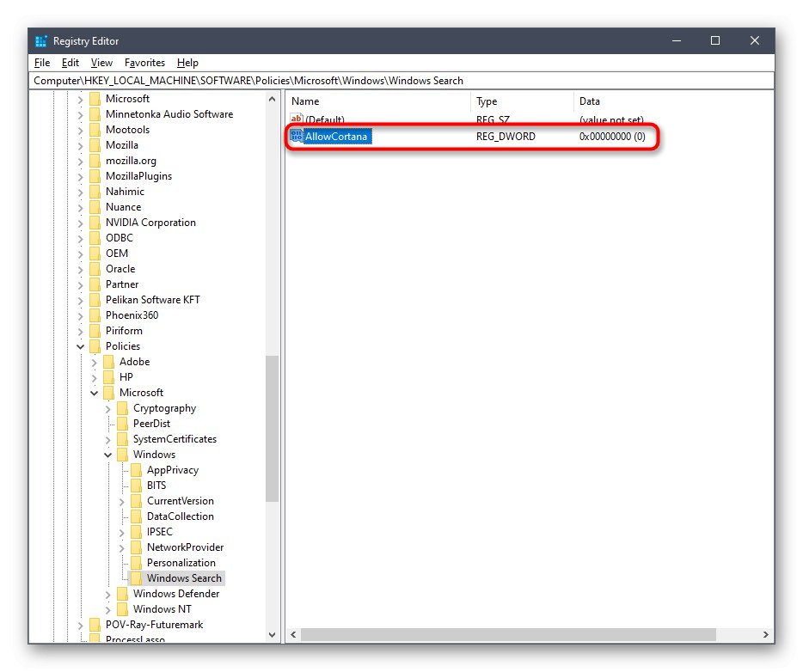803x672 pixels.
Task: Click the Piriform folder icon
Action: pos(95,331)
